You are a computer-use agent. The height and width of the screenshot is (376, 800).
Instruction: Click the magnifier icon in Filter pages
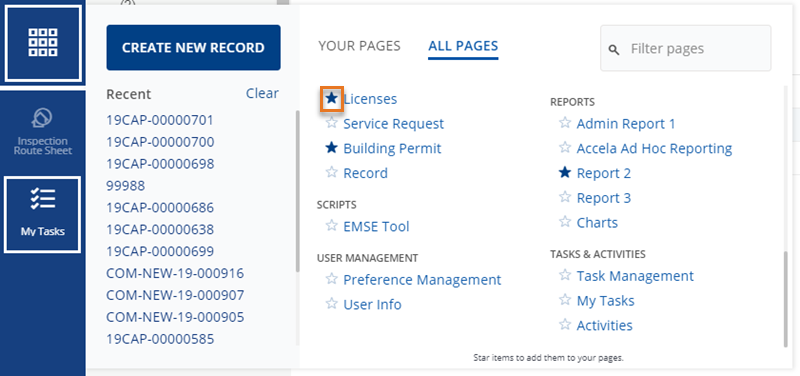click(615, 49)
